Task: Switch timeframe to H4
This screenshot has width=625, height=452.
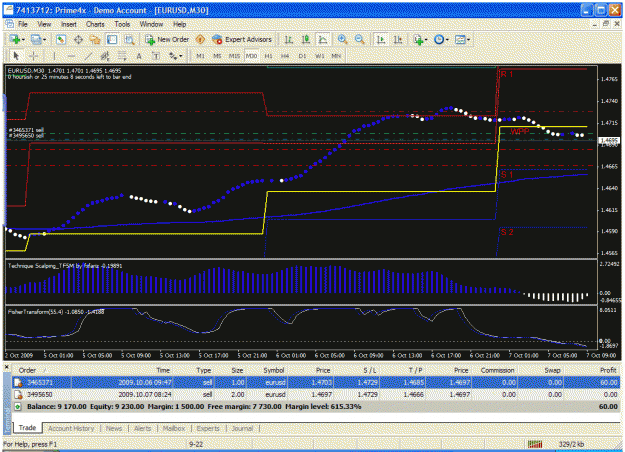Action: (x=285, y=56)
